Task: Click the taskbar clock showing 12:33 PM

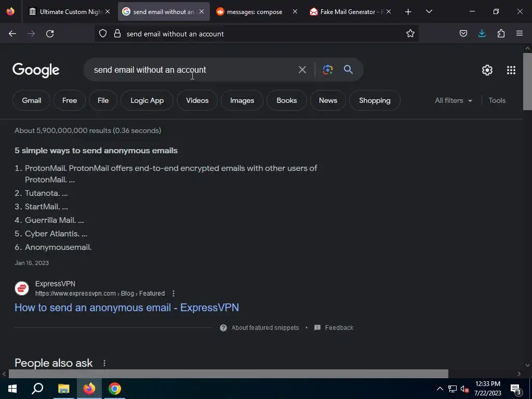Action: click(487, 389)
